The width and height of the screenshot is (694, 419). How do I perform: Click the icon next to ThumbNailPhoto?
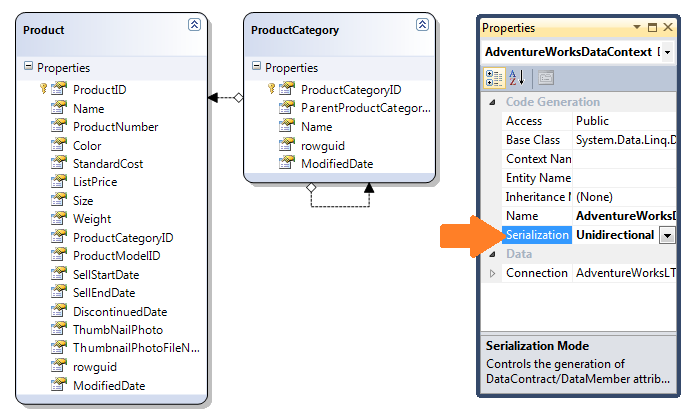click(x=59, y=329)
